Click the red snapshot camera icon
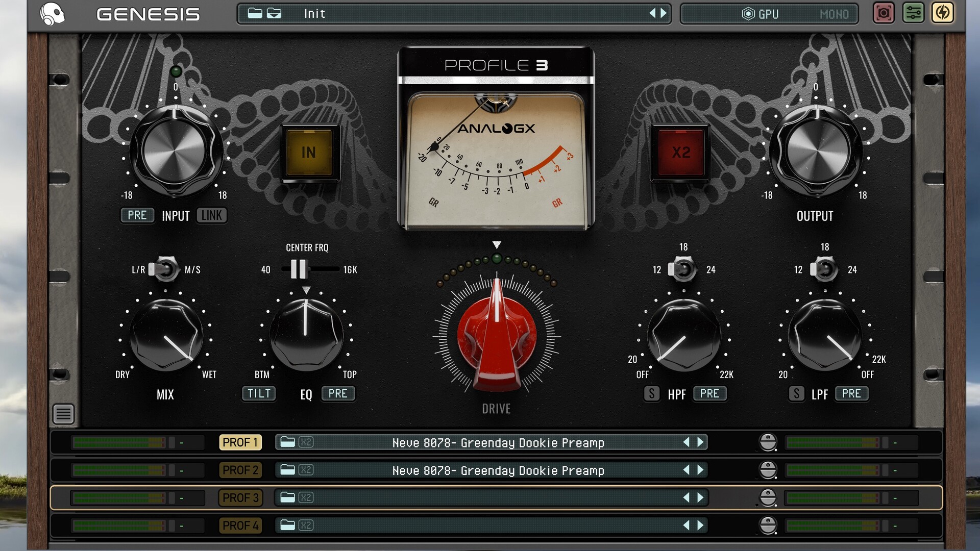Image resolution: width=980 pixels, height=551 pixels. (x=884, y=13)
